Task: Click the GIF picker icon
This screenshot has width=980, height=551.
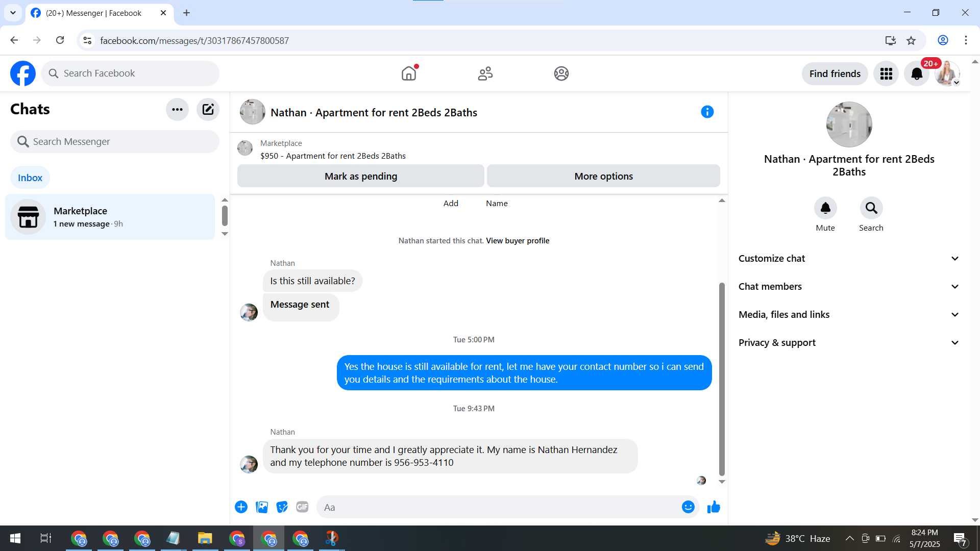Action: pyautogui.click(x=302, y=507)
